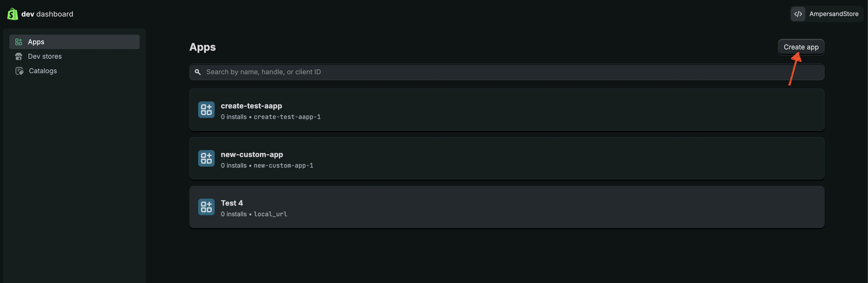Click the code (</>) icon near AmpersandStore

798,14
